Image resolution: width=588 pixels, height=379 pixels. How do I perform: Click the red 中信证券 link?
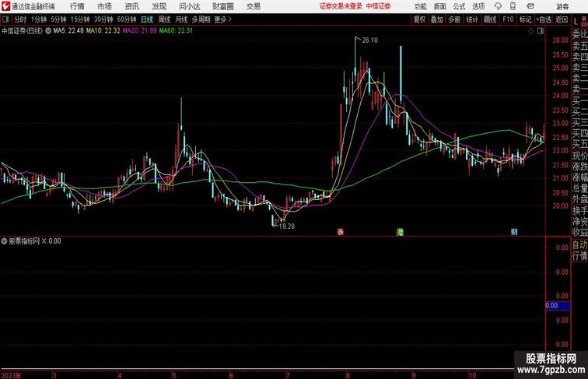point(378,6)
